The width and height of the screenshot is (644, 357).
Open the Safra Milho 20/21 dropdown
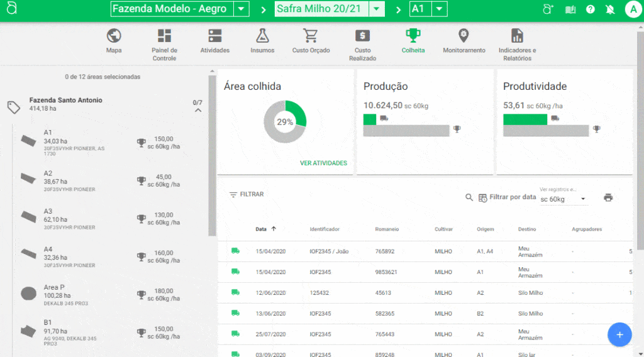tap(377, 9)
